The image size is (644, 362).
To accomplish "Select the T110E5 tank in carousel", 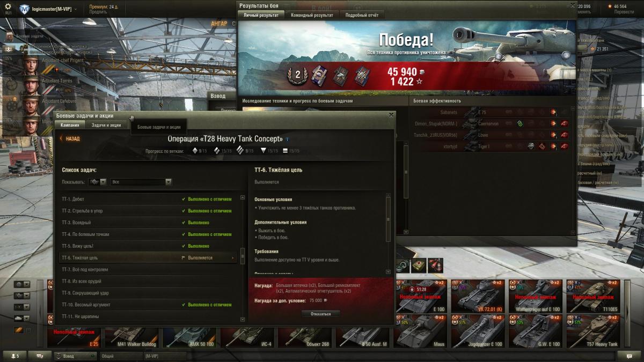I will pyautogui.click(x=592, y=295).
